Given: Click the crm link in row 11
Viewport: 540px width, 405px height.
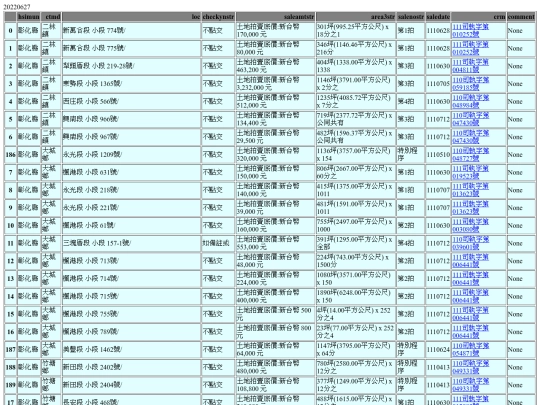Looking at the screenshot, I should click(470, 243).
